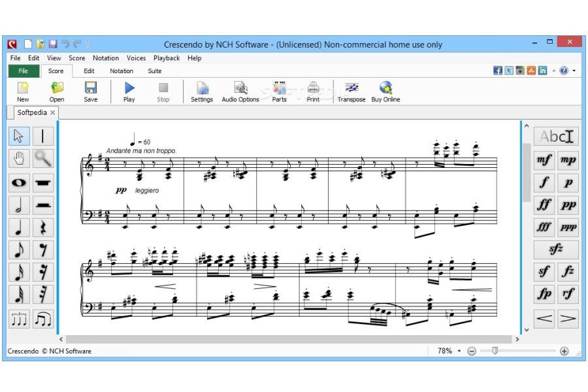Viewport: 588px width, 392px height.
Task: Select the half note tool
Action: 19,205
